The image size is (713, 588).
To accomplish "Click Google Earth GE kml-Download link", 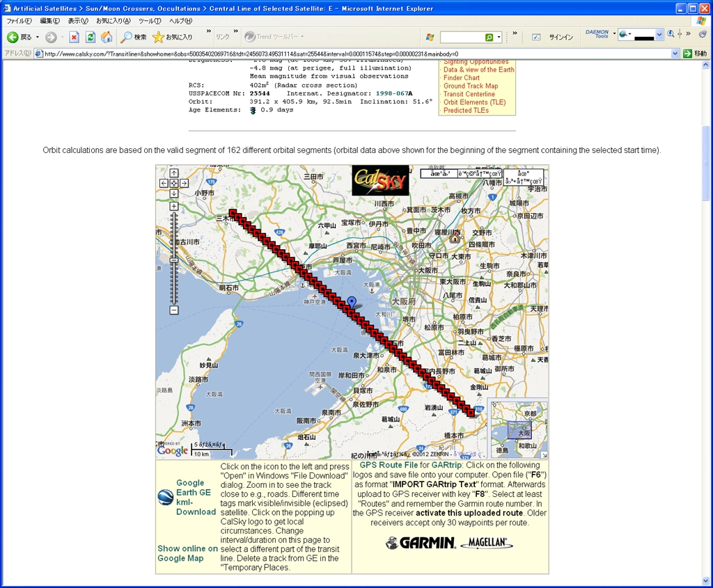I will (x=196, y=497).
